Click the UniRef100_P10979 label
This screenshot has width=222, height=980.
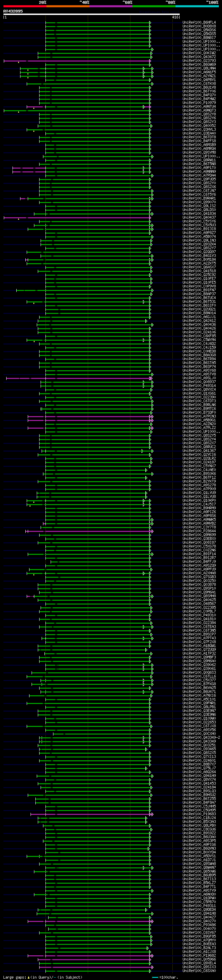click(199, 103)
